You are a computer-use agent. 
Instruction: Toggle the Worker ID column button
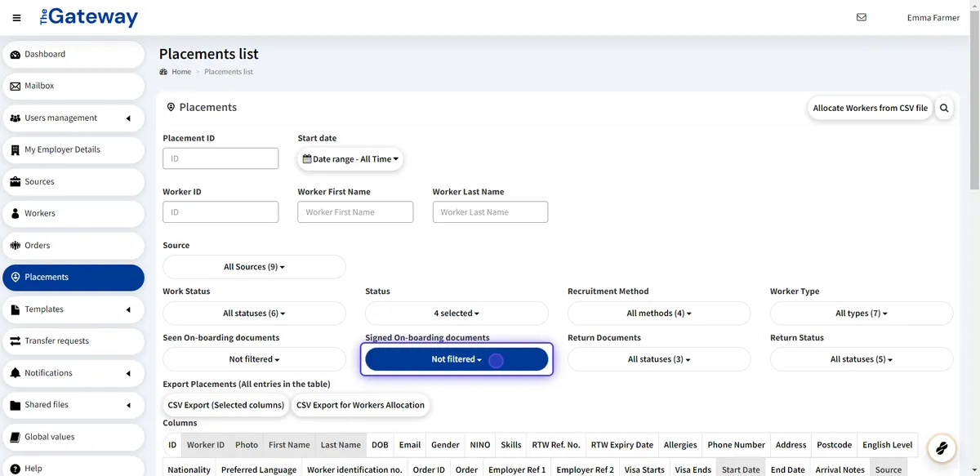point(206,445)
